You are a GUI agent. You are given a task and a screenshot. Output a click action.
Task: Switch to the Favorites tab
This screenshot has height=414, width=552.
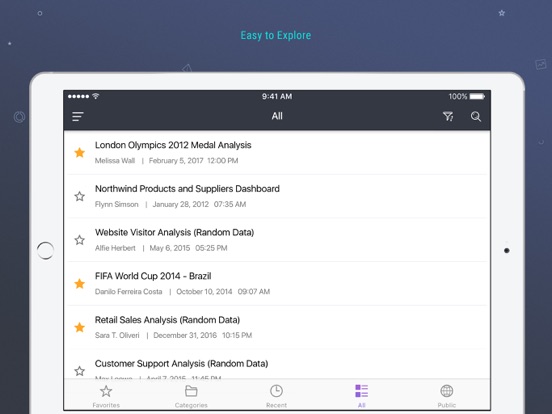106,396
